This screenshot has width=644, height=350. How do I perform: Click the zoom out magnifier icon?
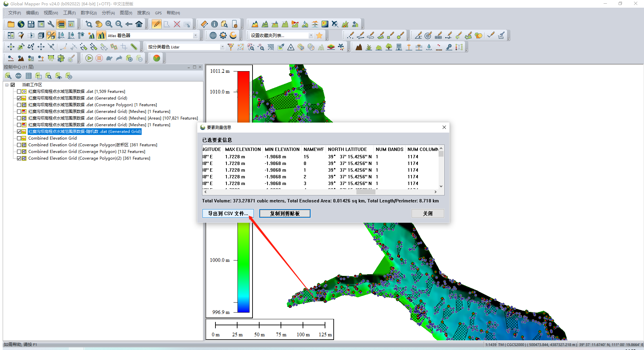click(119, 24)
